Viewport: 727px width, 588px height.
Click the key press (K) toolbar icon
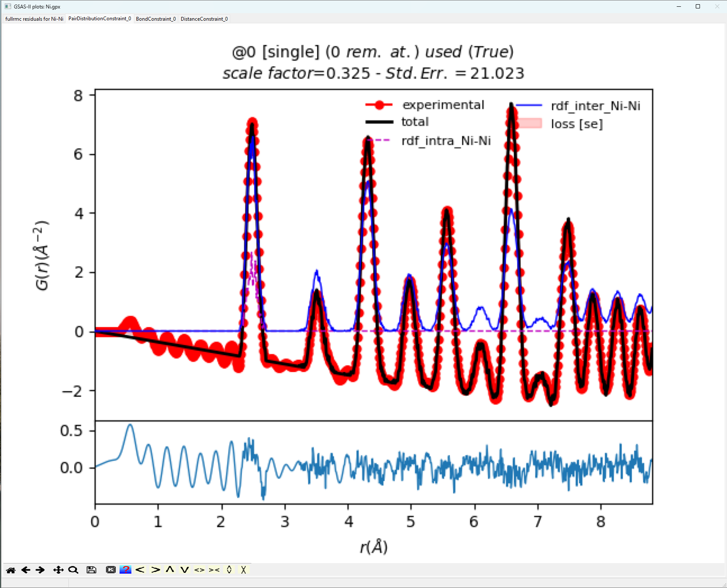point(111,570)
